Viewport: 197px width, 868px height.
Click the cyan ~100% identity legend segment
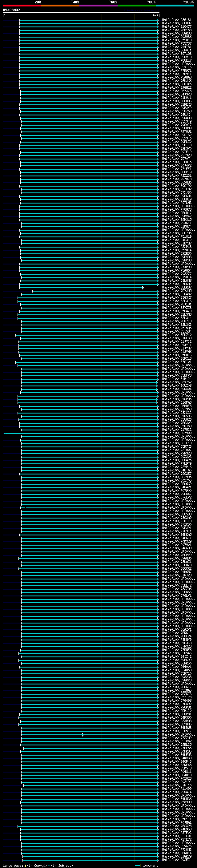click(x=175, y=6)
